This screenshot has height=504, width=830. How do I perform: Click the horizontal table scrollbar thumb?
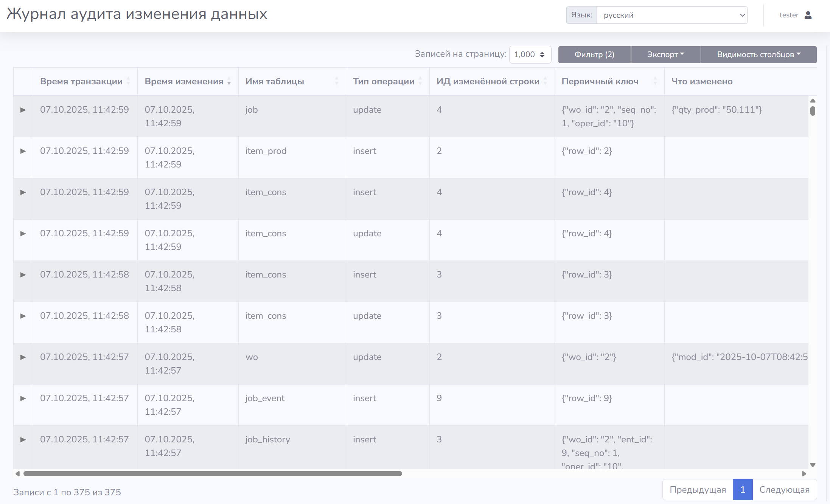[x=213, y=473]
